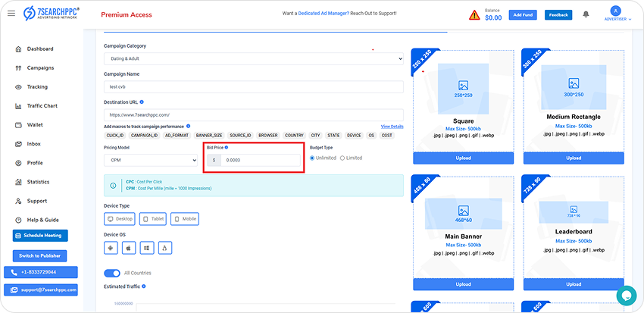Toggle the Desktop device type
644x313 pixels.
[120, 219]
